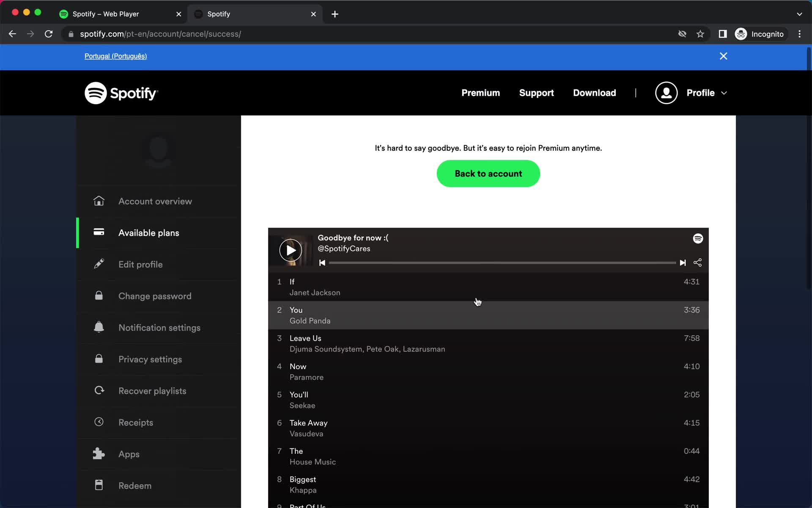Click the Back to account button
812x508 pixels.
point(488,173)
